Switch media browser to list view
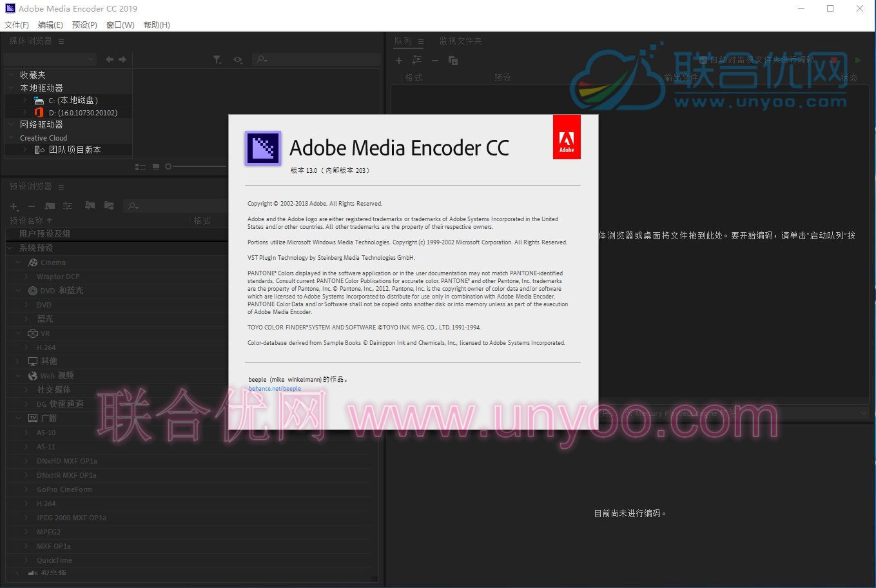This screenshot has height=588, width=876. 140,167
